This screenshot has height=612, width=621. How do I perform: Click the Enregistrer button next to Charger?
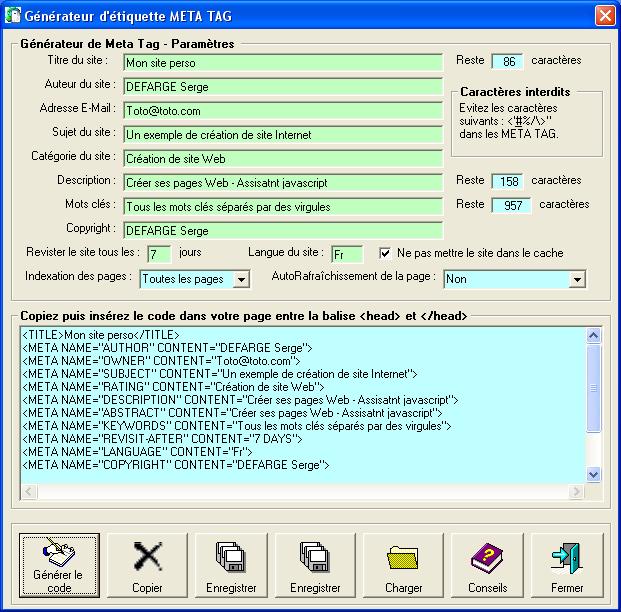click(315, 565)
